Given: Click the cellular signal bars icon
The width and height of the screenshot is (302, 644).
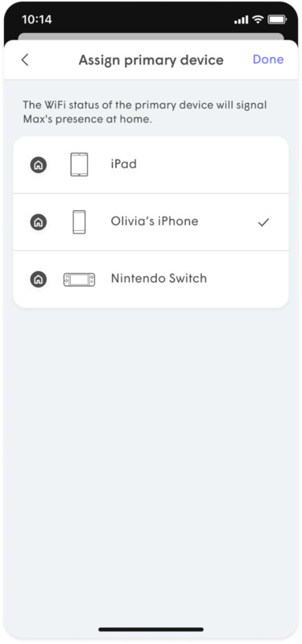Looking at the screenshot, I should (x=241, y=19).
